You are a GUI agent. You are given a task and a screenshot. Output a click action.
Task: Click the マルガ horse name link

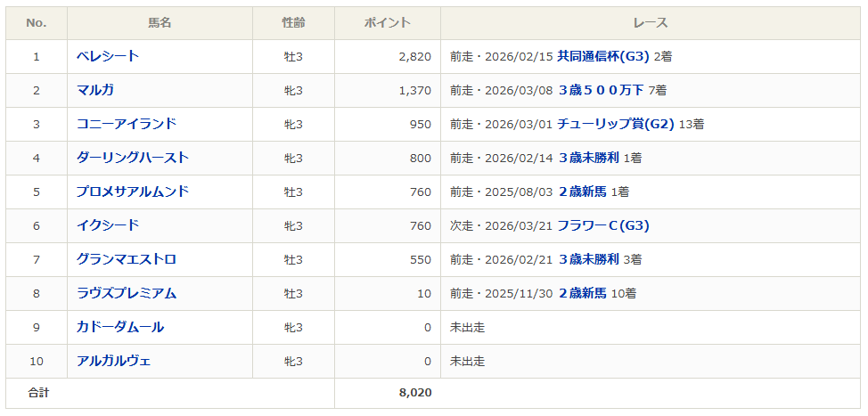click(x=95, y=90)
